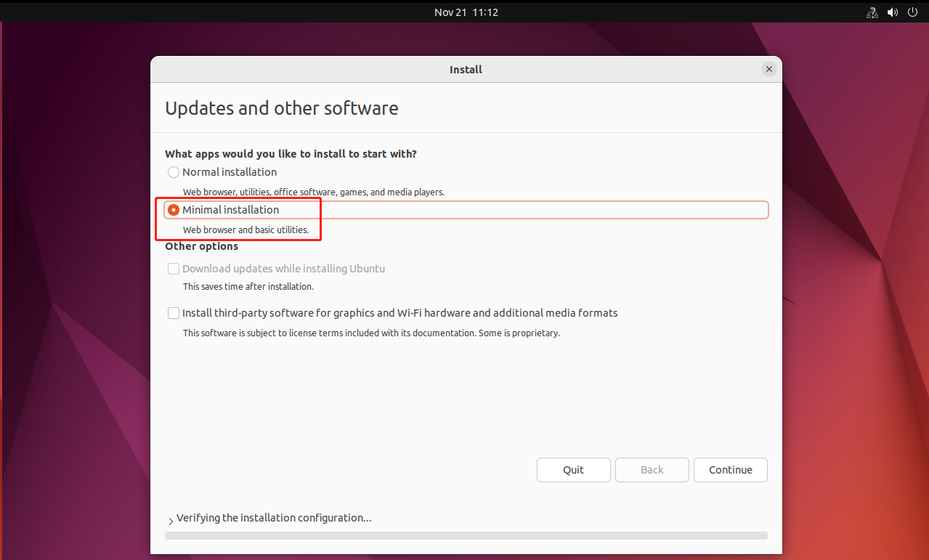The height and width of the screenshot is (560, 929).
Task: Click 'What apps would you like to install' label
Action: pyautogui.click(x=291, y=154)
